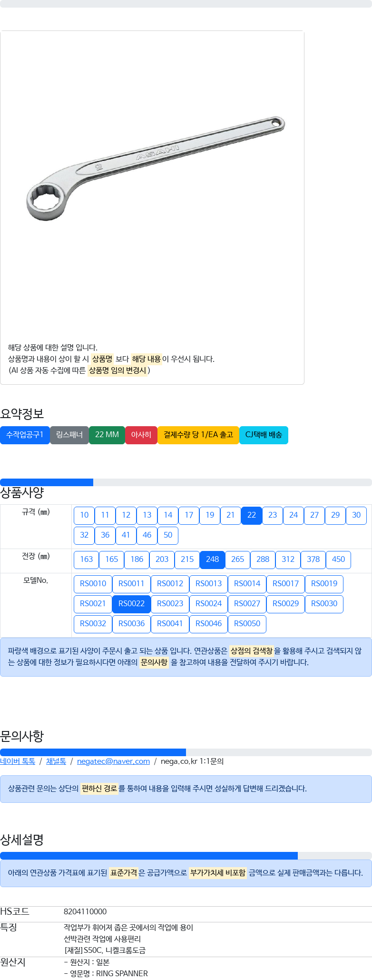Pick size 50 in 규격 row
372x980 pixels.
[168, 535]
